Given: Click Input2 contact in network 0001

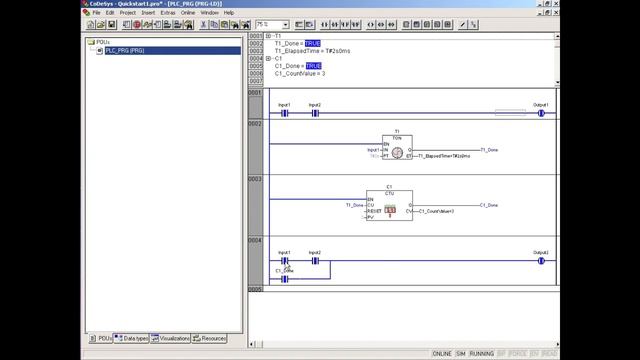Looking at the screenshot, I should click(x=315, y=113).
